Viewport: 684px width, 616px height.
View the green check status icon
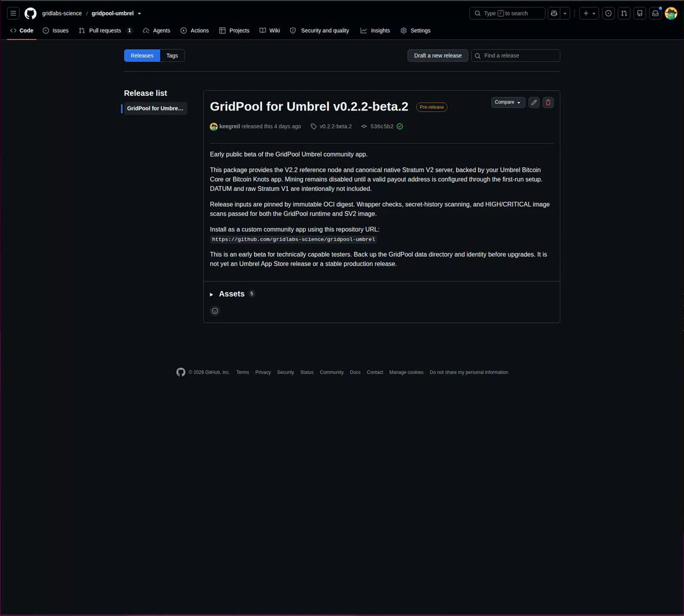(400, 127)
